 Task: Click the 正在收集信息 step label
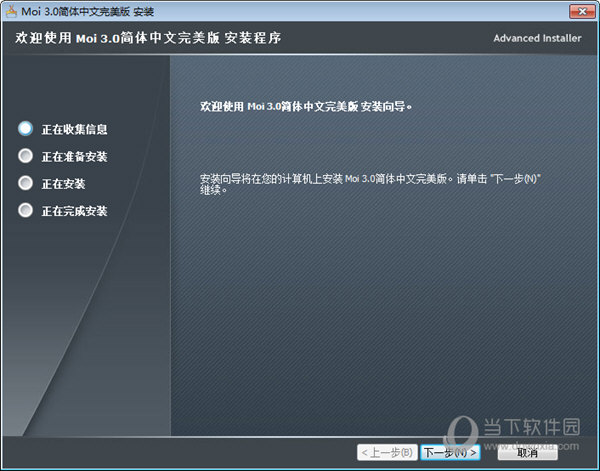coord(74,129)
